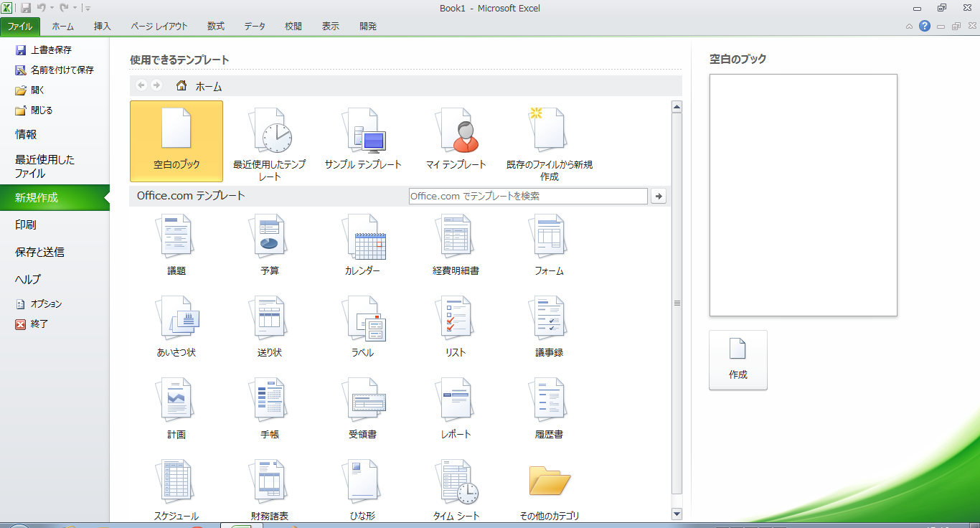Collapse the ribbon with the caret button
The width and height of the screenshot is (980, 528).
click(x=909, y=27)
